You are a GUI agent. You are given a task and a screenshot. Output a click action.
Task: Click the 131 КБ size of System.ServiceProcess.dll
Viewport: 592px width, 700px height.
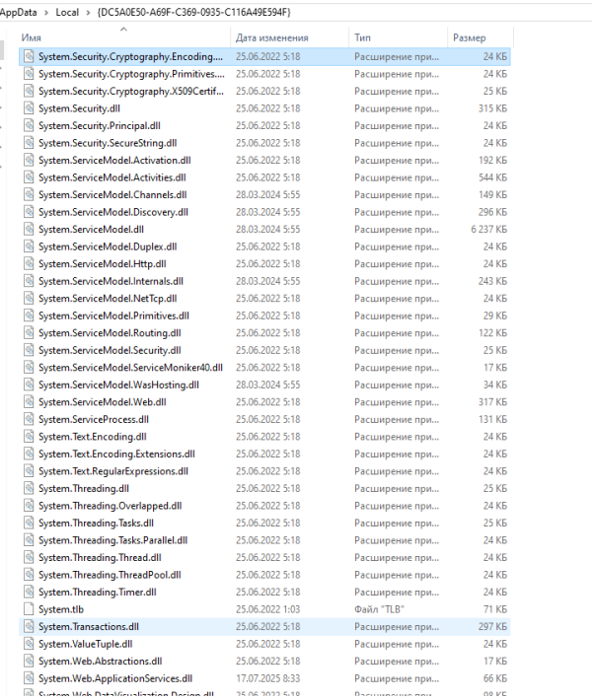[492, 419]
